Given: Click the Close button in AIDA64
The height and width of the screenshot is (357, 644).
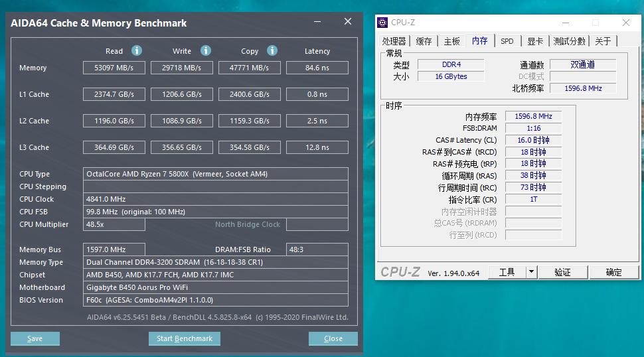Looking at the screenshot, I should tap(333, 338).
